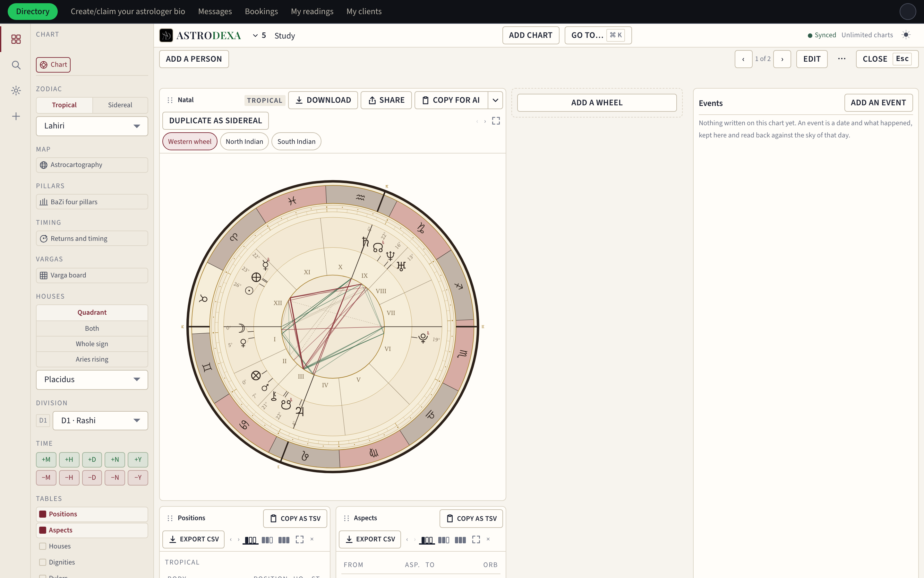This screenshot has width=924, height=578.
Task: Enable the Houses table checkbox
Action: (43, 546)
